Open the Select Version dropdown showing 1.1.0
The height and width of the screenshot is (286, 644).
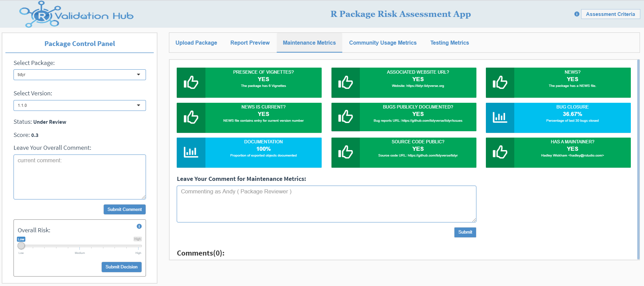point(80,105)
